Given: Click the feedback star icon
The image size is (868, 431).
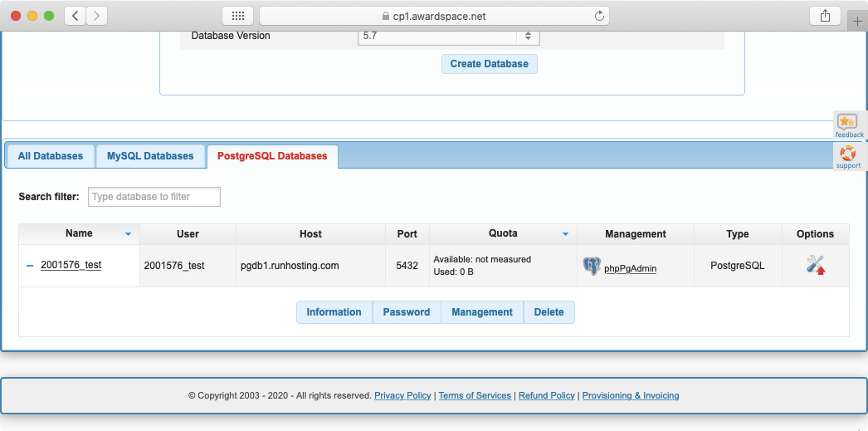Looking at the screenshot, I should [x=847, y=122].
